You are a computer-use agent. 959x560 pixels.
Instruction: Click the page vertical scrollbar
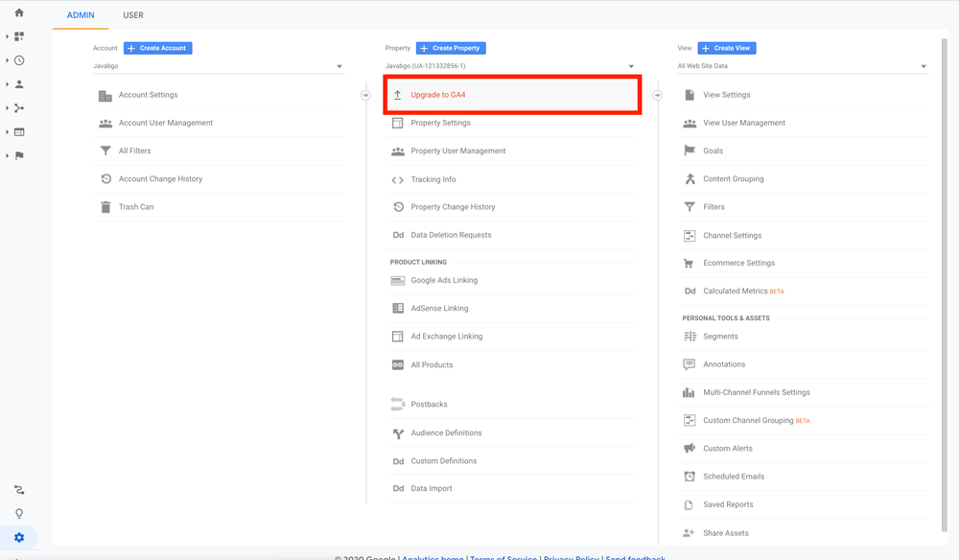pyautogui.click(x=944, y=284)
